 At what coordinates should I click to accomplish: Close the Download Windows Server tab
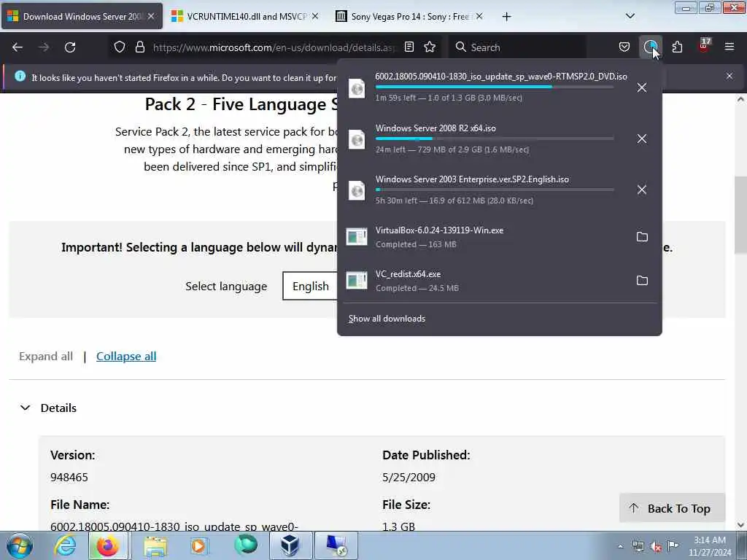(x=151, y=16)
